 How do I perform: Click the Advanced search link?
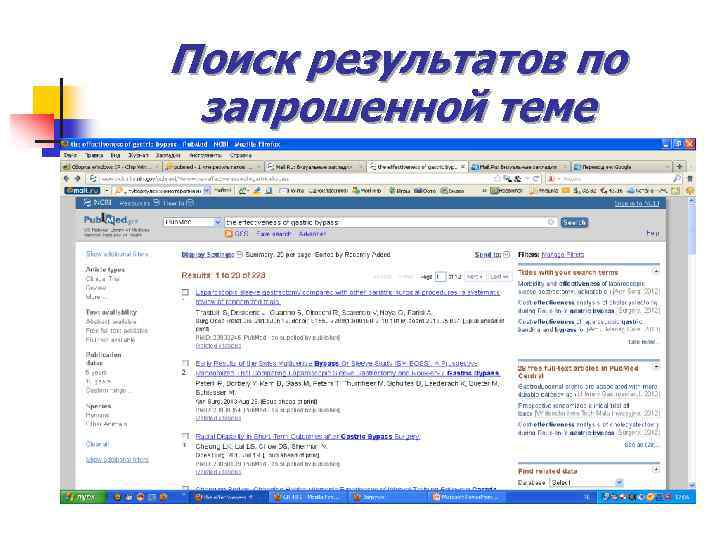click(312, 234)
